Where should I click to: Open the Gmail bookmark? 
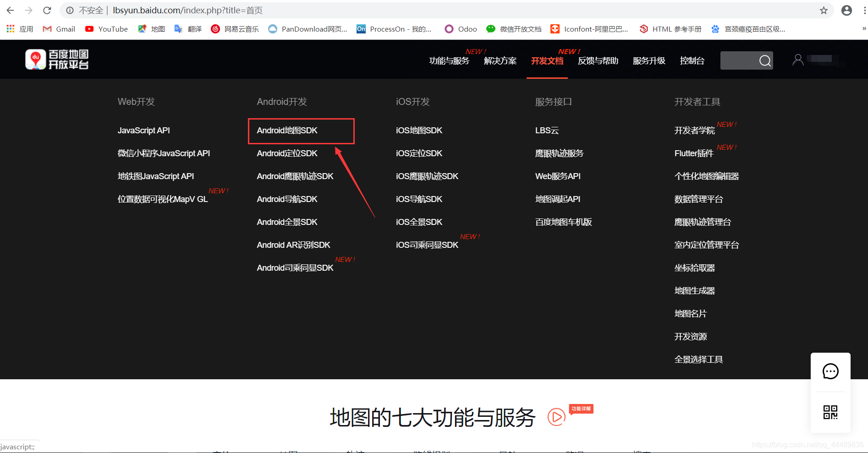tap(59, 29)
